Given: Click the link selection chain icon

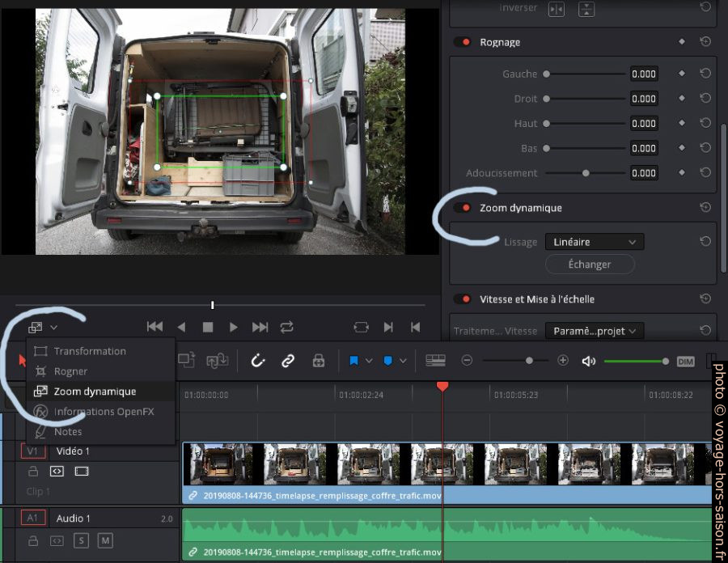Looking at the screenshot, I should [288, 361].
